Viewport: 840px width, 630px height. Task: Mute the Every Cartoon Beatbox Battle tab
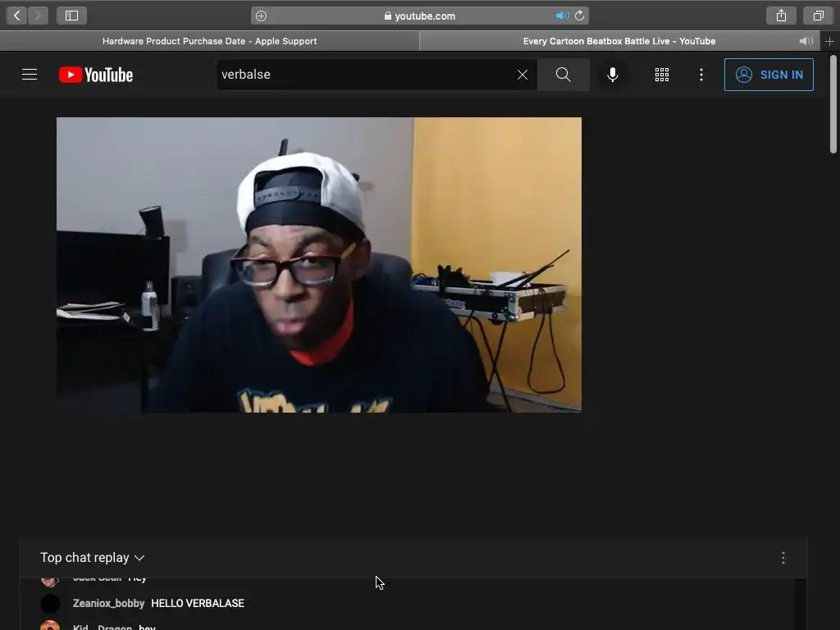click(806, 41)
